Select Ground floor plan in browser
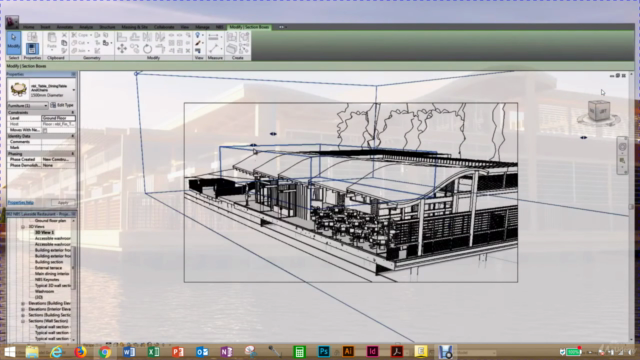Screen dimensions: 640x360 [50, 220]
